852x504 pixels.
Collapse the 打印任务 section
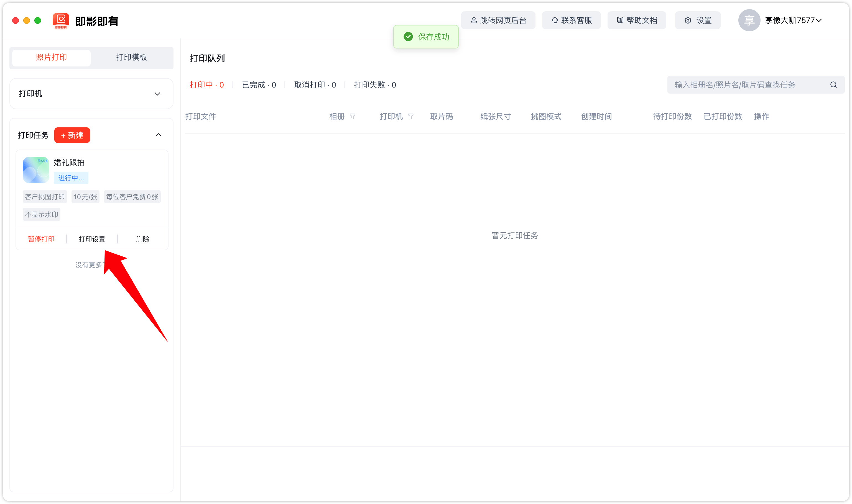tap(158, 135)
